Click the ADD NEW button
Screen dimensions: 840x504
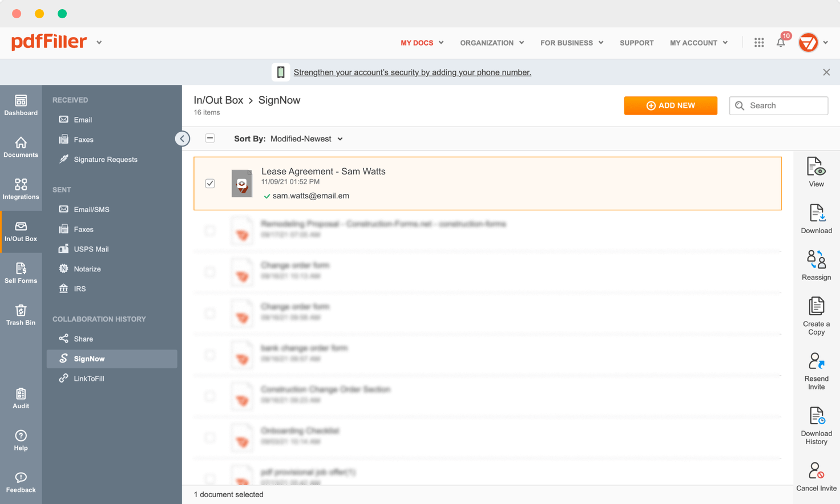click(x=671, y=105)
